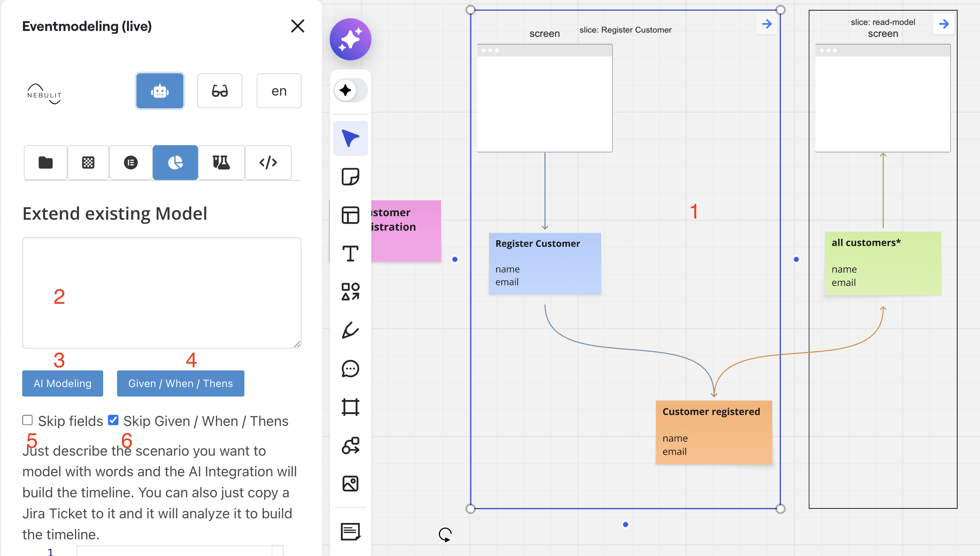This screenshot has width=980, height=556.
Task: Select the frame tool
Action: (350, 407)
